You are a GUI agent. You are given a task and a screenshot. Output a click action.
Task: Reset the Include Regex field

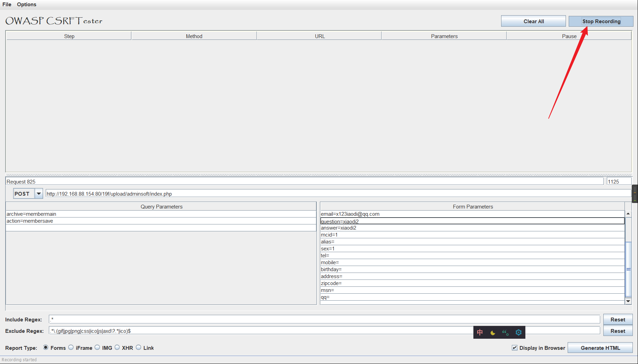[x=618, y=319]
